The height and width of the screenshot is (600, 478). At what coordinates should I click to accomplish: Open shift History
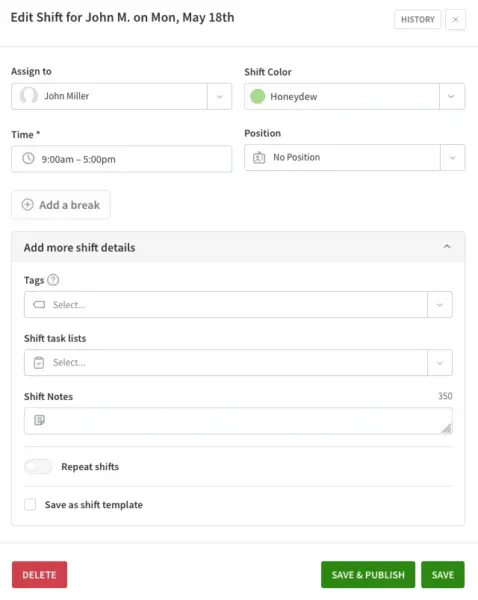(418, 20)
